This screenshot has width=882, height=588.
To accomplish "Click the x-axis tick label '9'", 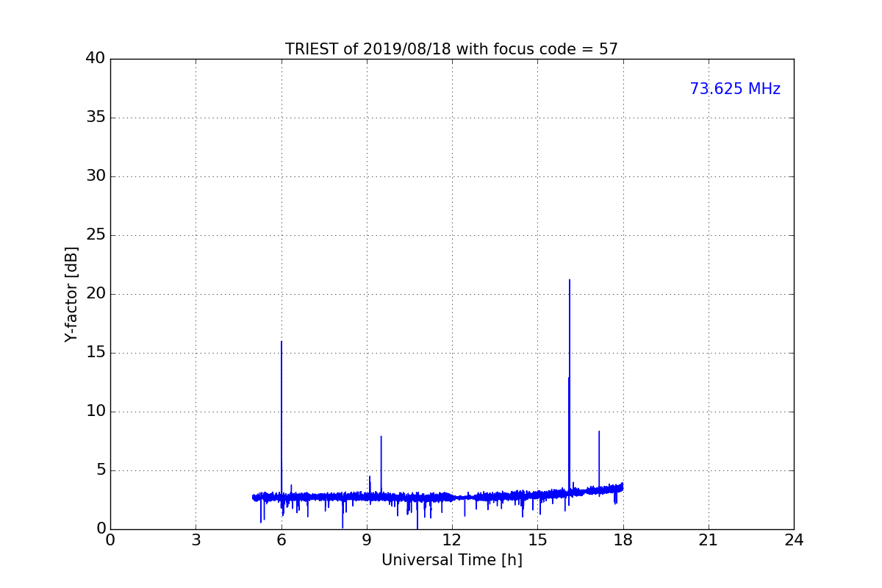I will (367, 540).
